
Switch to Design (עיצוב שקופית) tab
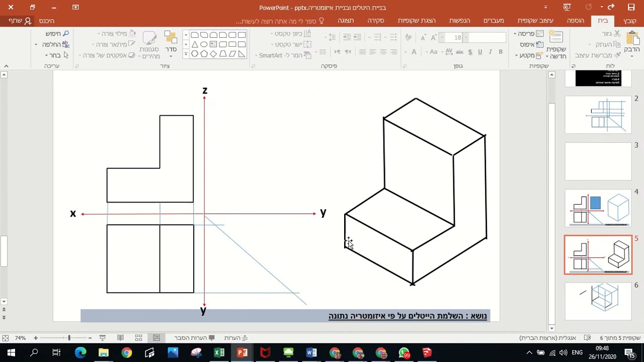535,21
